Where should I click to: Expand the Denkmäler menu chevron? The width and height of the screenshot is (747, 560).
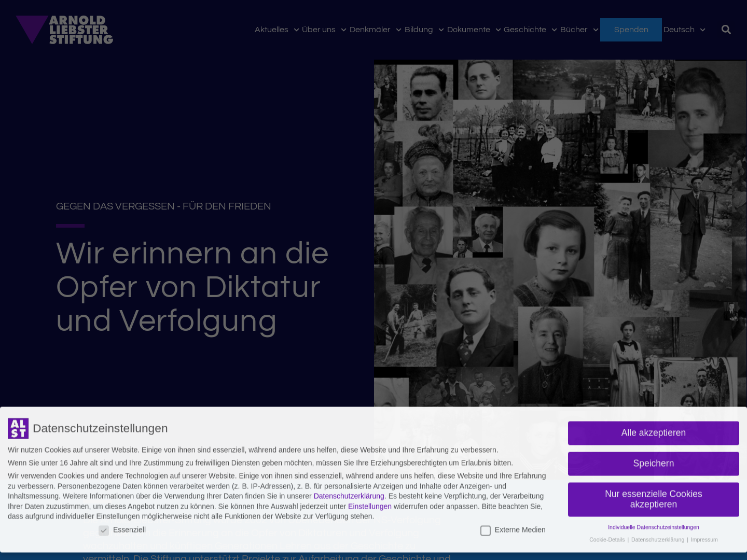(398, 30)
